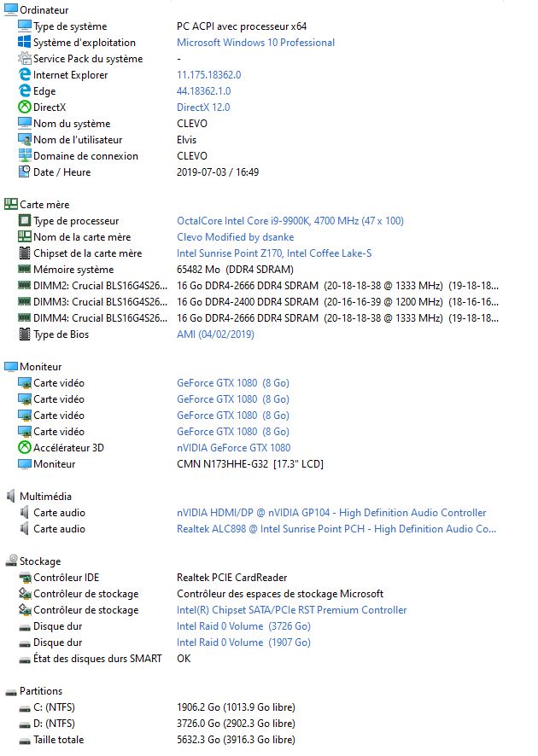Image resolution: width=538 pixels, height=756 pixels.
Task: Click the Stockage section icon
Action: 10,561
